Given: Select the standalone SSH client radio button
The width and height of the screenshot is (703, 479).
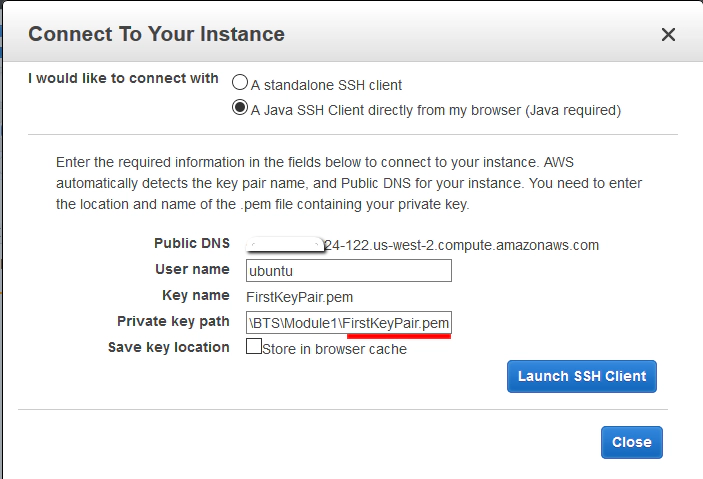Looking at the screenshot, I should (x=240, y=84).
